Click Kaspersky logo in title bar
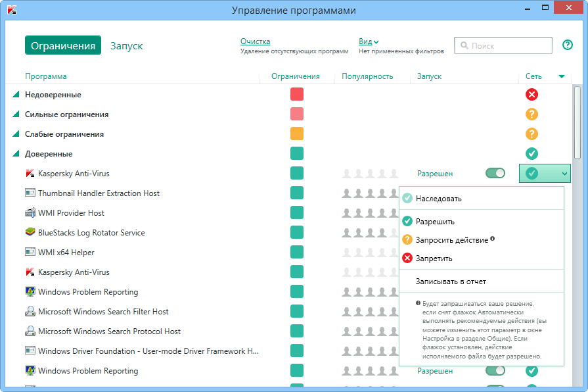This screenshot has height=392, width=588. tap(12, 10)
